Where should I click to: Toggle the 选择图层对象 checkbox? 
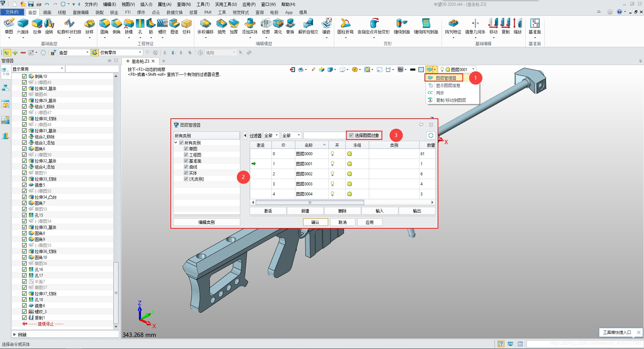coord(351,135)
